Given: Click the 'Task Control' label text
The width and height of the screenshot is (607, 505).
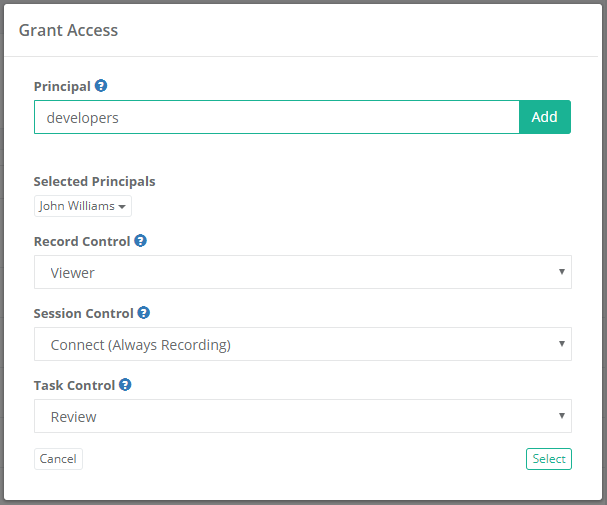Looking at the screenshot, I should click(74, 385).
